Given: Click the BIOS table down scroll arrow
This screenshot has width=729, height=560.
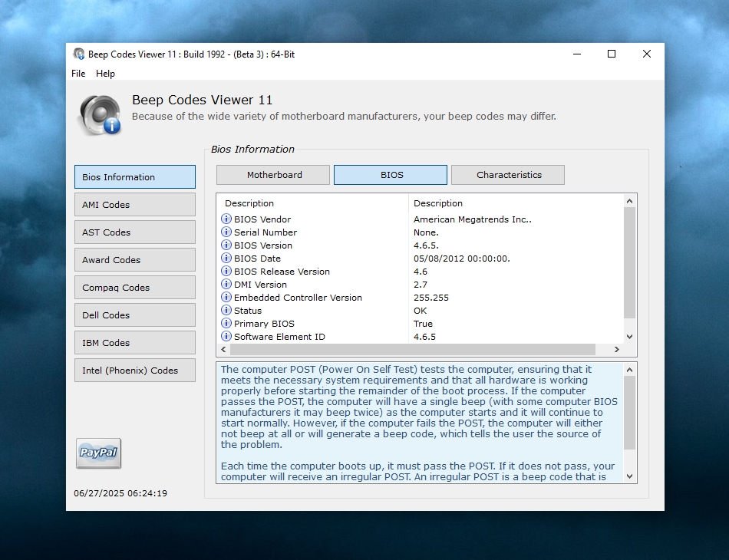Looking at the screenshot, I should click(x=629, y=337).
